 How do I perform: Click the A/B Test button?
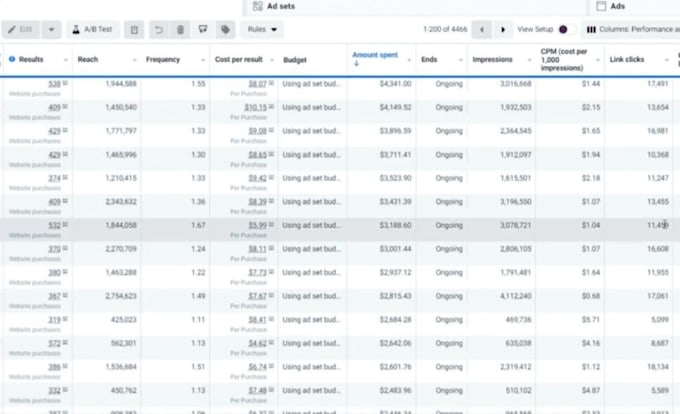pyautogui.click(x=93, y=29)
